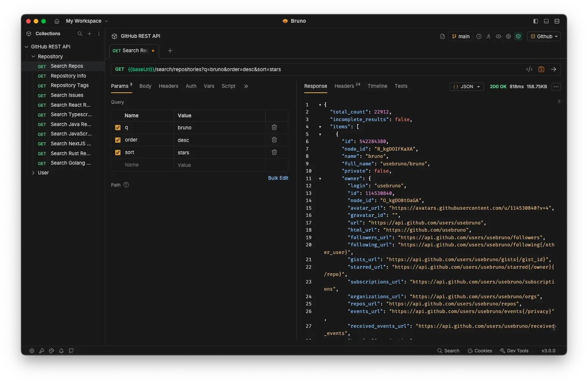This screenshot has height=383, width=588.
Task: Delete the sort query parameter row
Action: 274,152
